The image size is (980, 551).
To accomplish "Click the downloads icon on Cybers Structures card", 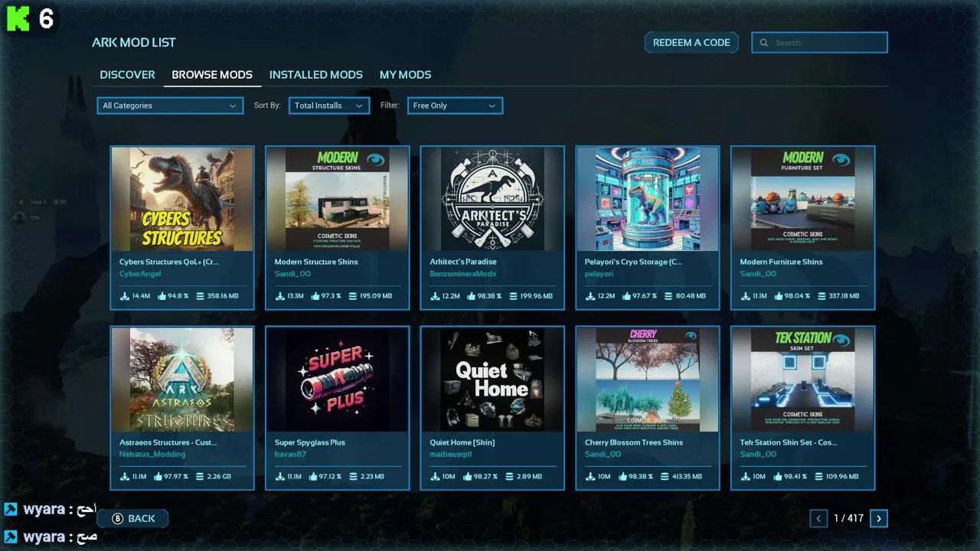I will 125,296.
